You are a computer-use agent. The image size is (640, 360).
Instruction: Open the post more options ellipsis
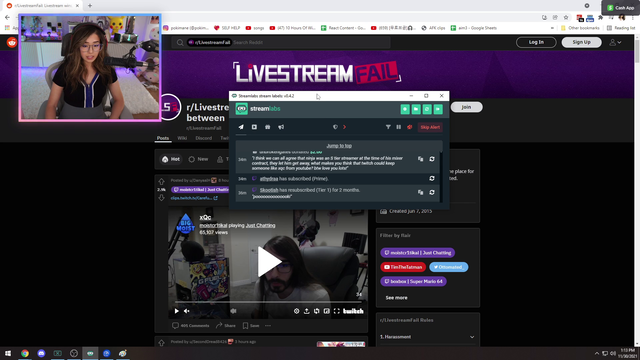pos(268,326)
